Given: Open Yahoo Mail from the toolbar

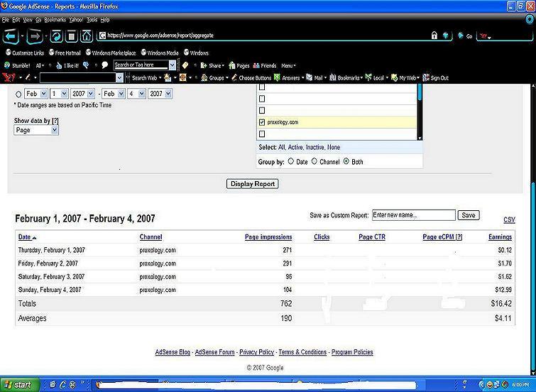Looking at the screenshot, I should (318, 77).
